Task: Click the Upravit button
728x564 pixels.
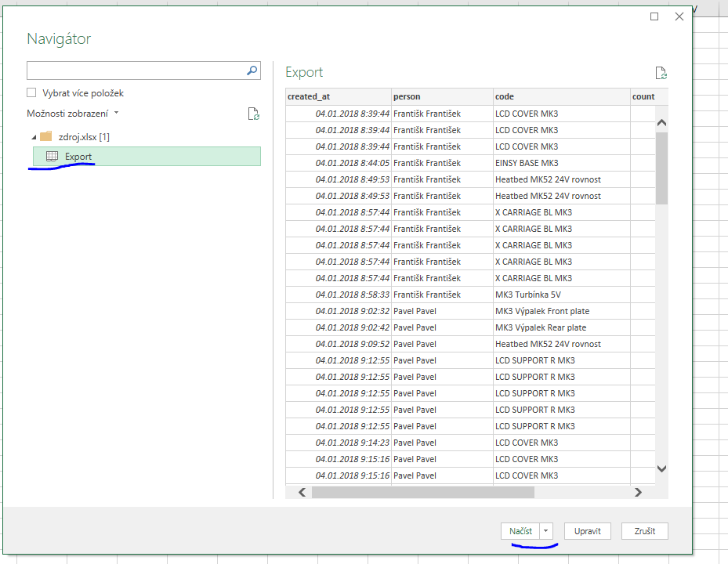Action: [x=587, y=531]
